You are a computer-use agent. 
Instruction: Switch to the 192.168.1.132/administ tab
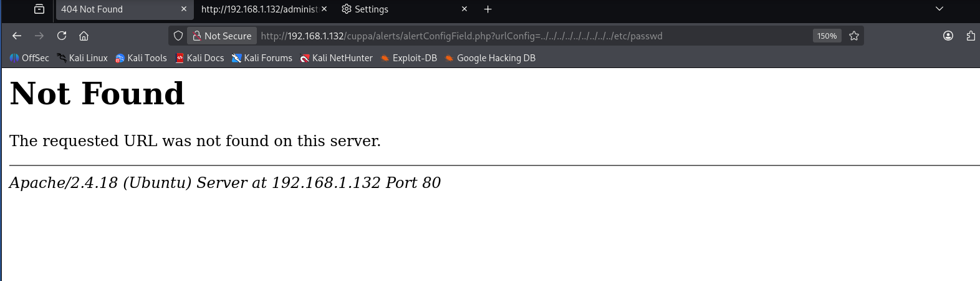pos(259,9)
